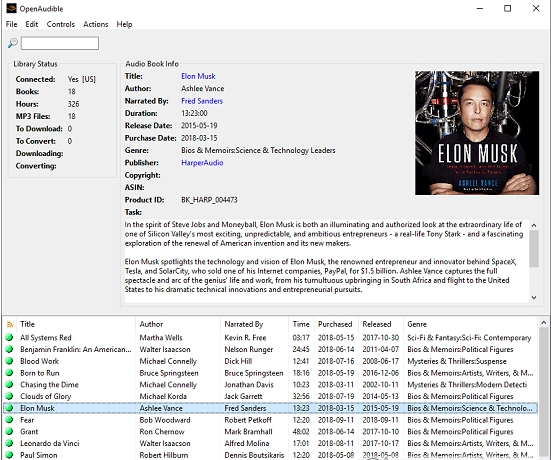This screenshot has height=460, width=551.
Task: Sort the list by Released column
Action: [377, 324]
